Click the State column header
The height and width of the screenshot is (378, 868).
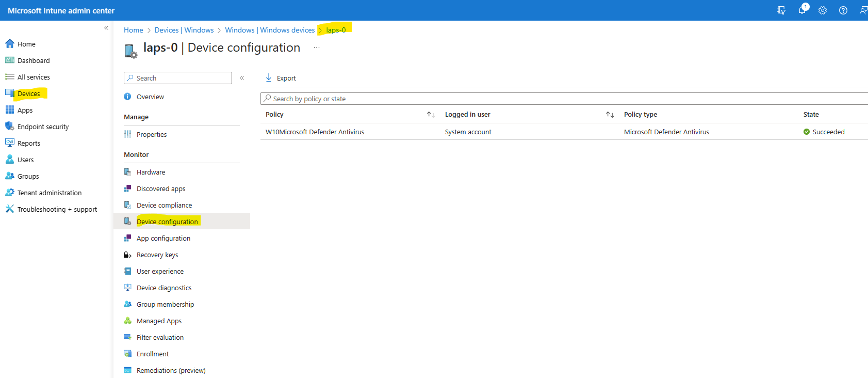[x=811, y=115]
